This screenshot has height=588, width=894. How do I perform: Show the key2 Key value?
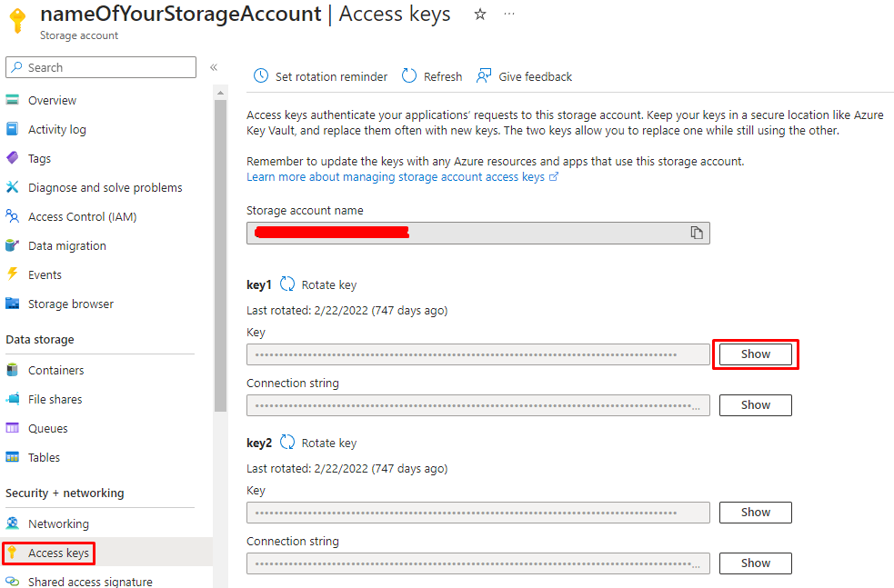click(756, 513)
